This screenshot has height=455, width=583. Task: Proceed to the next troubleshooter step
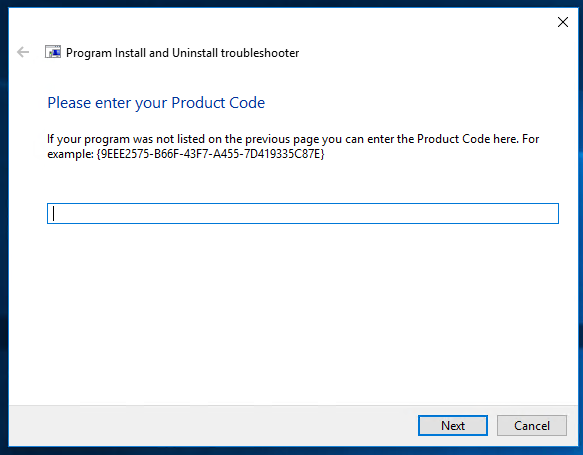pos(452,425)
